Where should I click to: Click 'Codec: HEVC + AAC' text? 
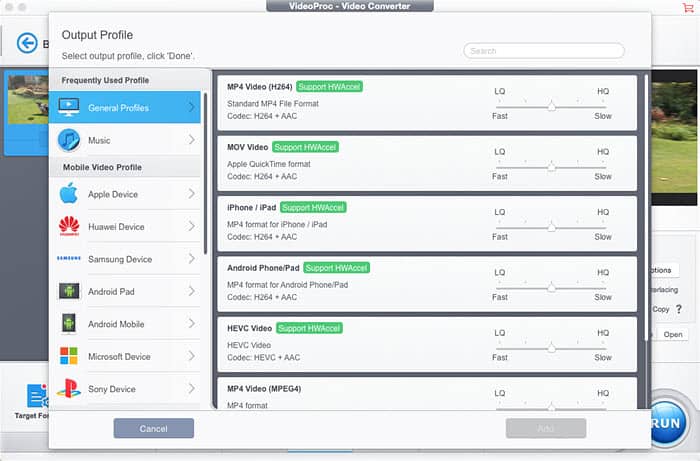coord(263,357)
